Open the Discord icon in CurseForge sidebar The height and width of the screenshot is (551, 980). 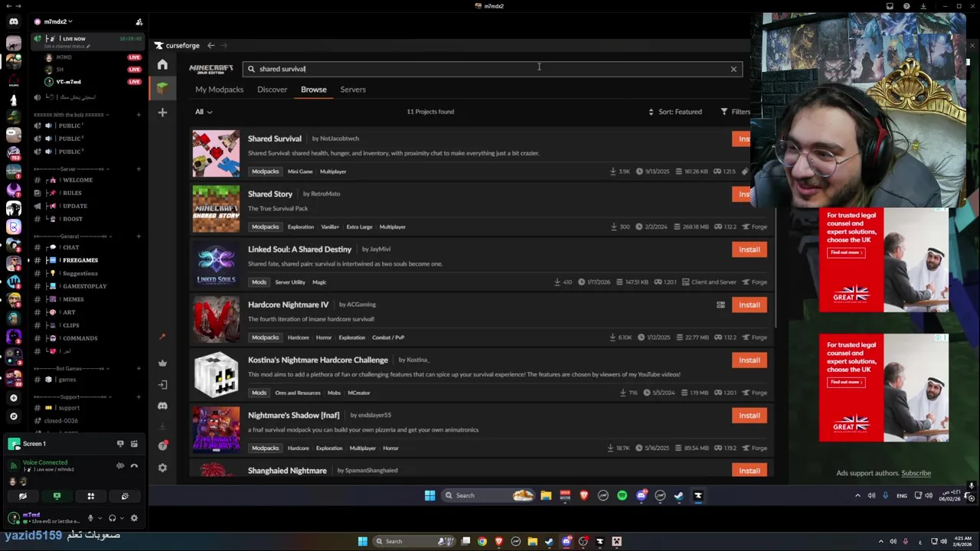pyautogui.click(x=162, y=406)
